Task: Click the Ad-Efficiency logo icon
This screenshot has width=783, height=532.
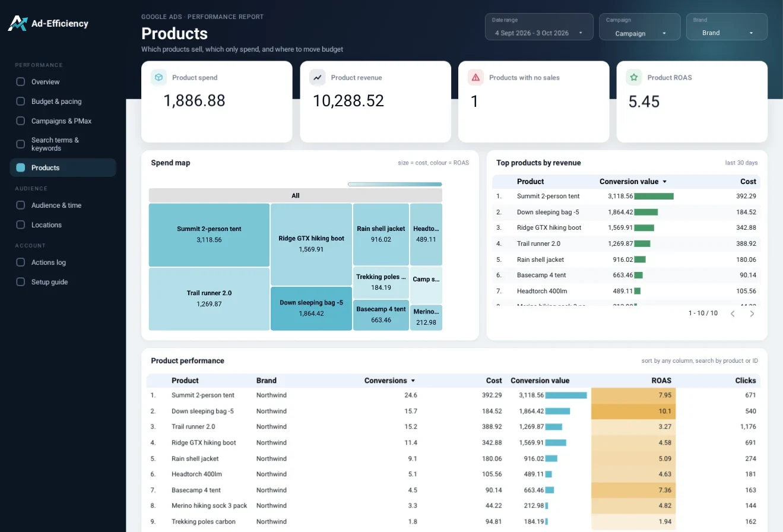Action: [x=17, y=23]
